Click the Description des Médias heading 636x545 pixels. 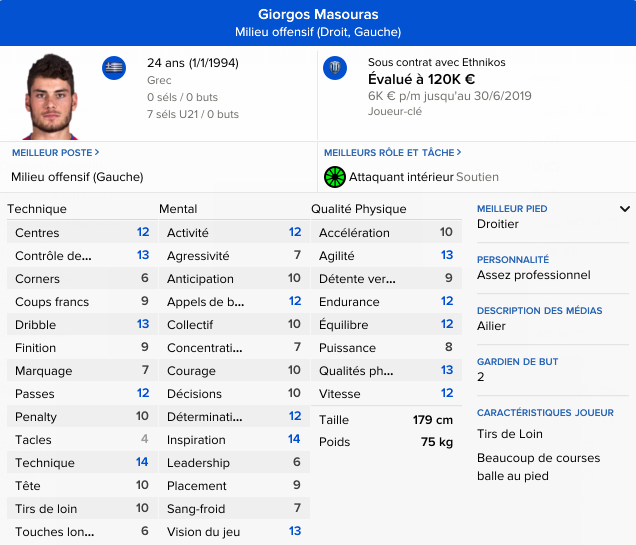[532, 311]
